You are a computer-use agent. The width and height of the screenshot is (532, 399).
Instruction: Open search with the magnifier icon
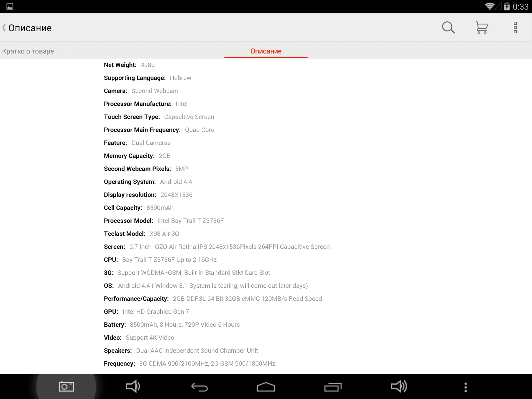448,27
